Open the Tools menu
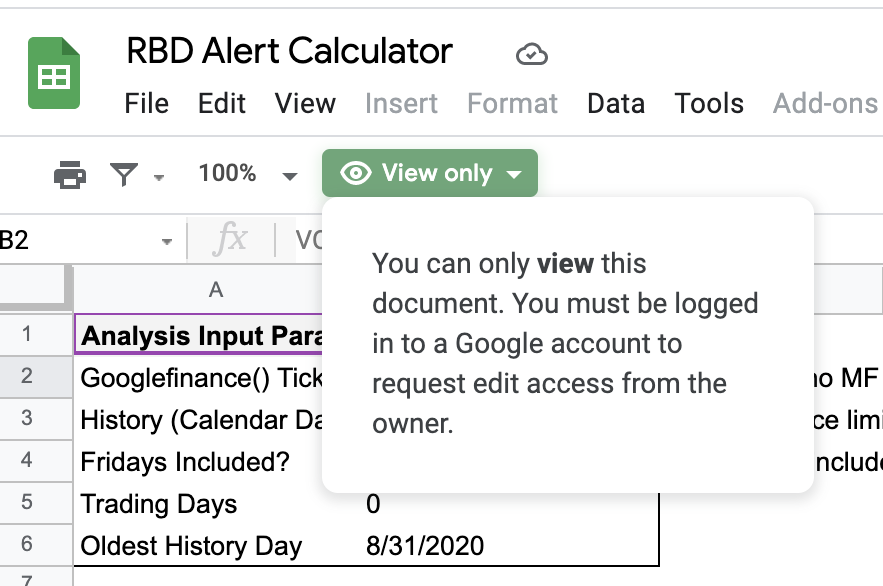Screen dimensions: 883x586 [x=709, y=104]
